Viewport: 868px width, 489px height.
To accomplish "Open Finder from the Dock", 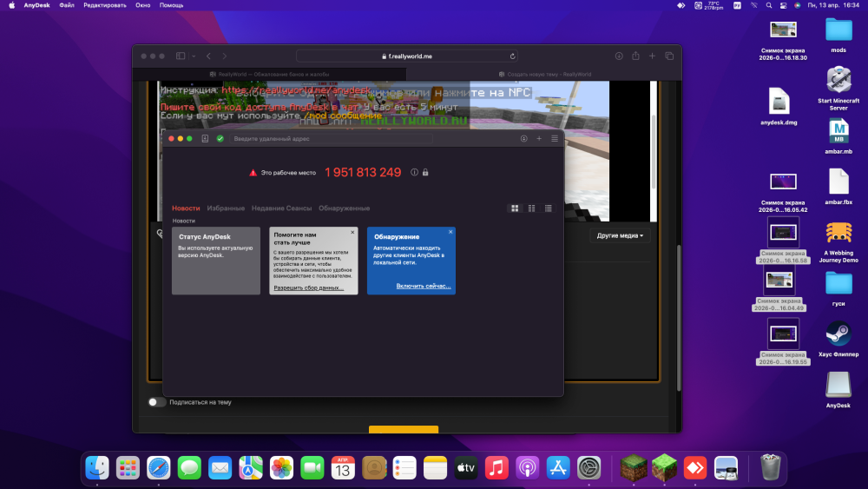I will coord(97,468).
